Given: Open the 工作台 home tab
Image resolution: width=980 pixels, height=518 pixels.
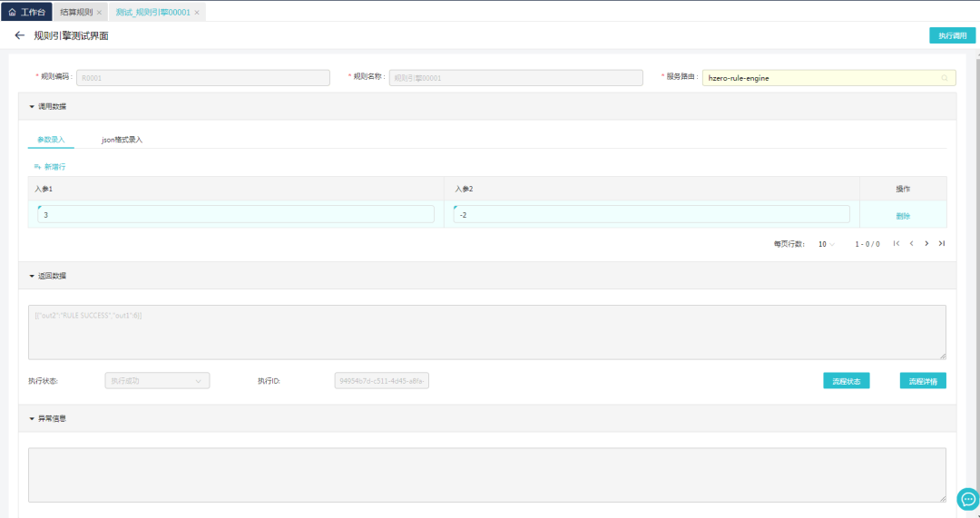Looking at the screenshot, I should tap(25, 13).
